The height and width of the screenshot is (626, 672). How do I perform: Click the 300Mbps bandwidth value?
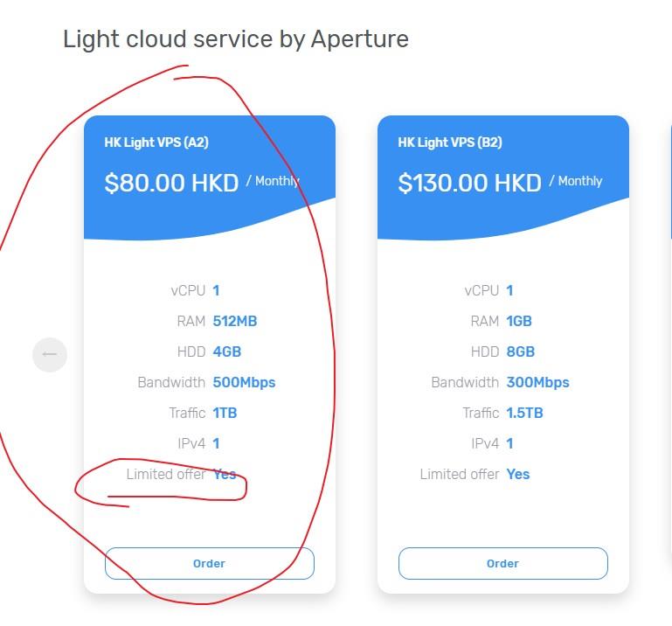(537, 382)
